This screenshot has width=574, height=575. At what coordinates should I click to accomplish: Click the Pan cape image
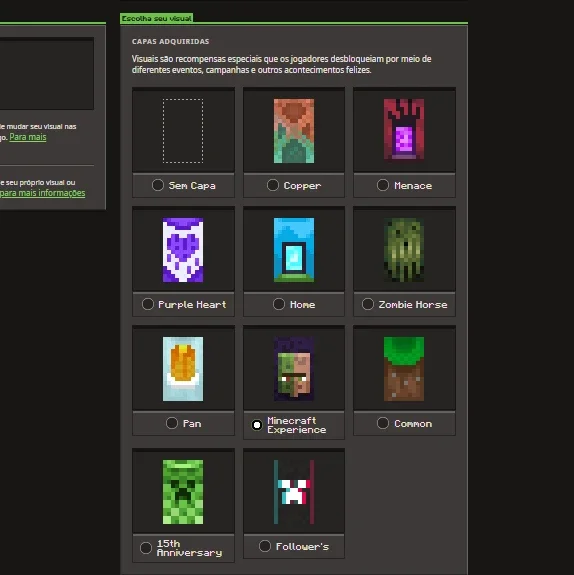[183, 369]
